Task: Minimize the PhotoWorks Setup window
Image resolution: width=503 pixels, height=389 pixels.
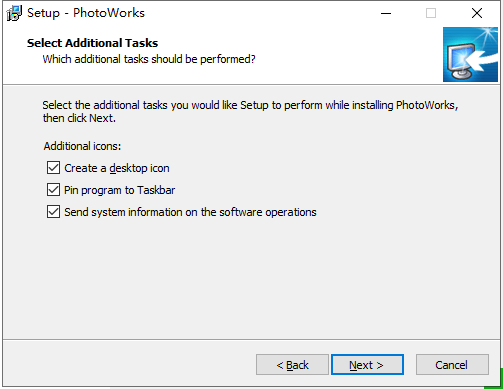Action: 386,13
